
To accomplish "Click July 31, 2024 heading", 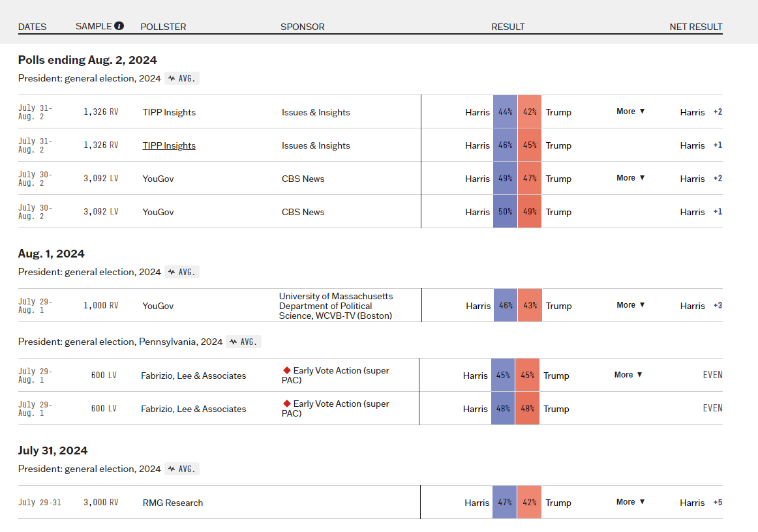I will (53, 451).
